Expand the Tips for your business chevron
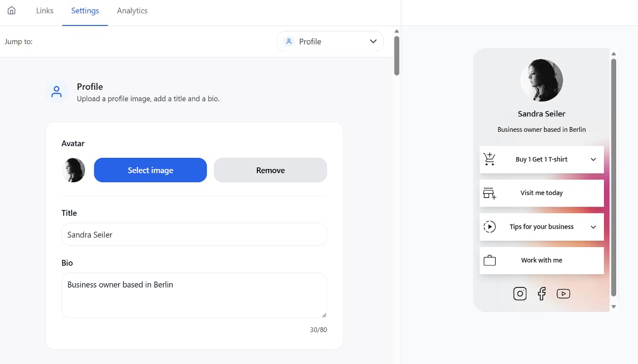The width and height of the screenshot is (638, 364). click(594, 226)
